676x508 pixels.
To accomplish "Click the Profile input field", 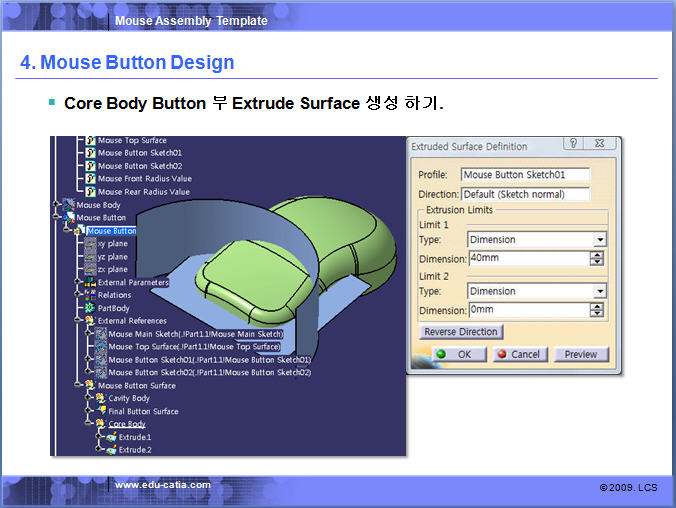I will tap(525, 175).
